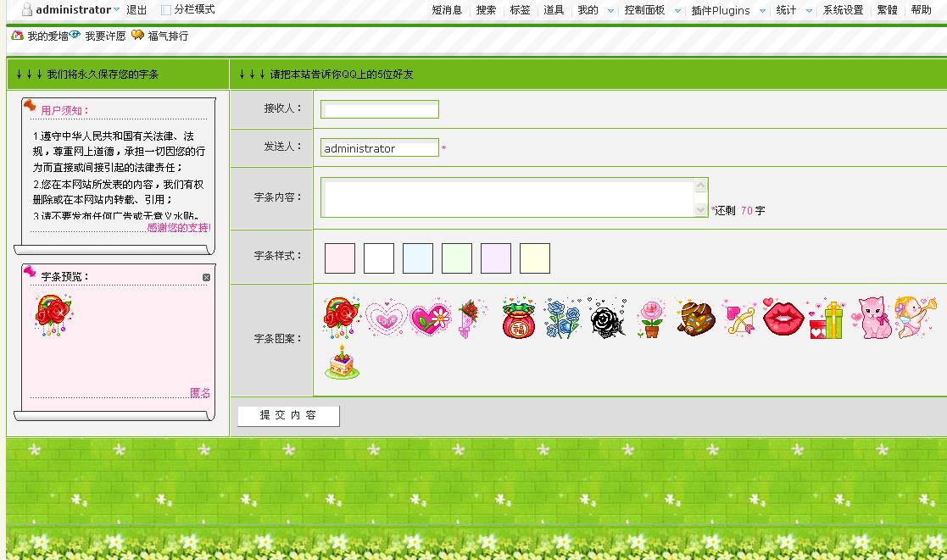The width and height of the screenshot is (947, 560).
Task: Select the chocolate heart pattern
Action: click(x=695, y=318)
